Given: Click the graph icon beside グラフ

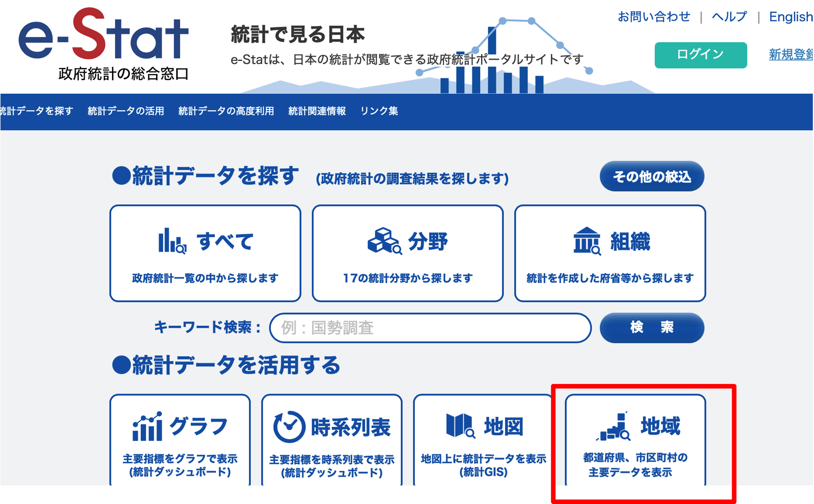Looking at the screenshot, I should 147,426.
